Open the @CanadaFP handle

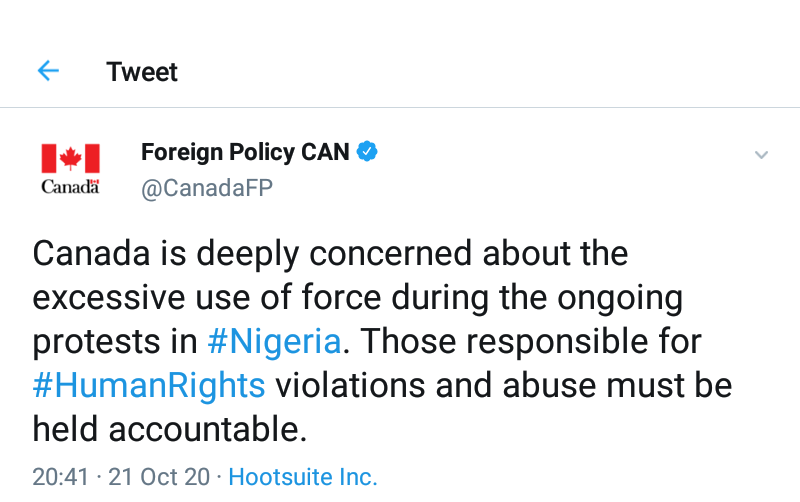pyautogui.click(x=207, y=189)
